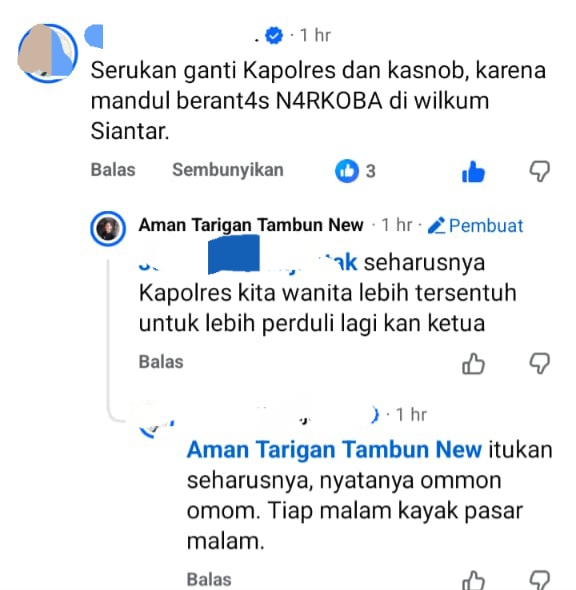Screen dimensions: 576x590
Task: Like the first comment about Kapolres
Action: coord(473,172)
